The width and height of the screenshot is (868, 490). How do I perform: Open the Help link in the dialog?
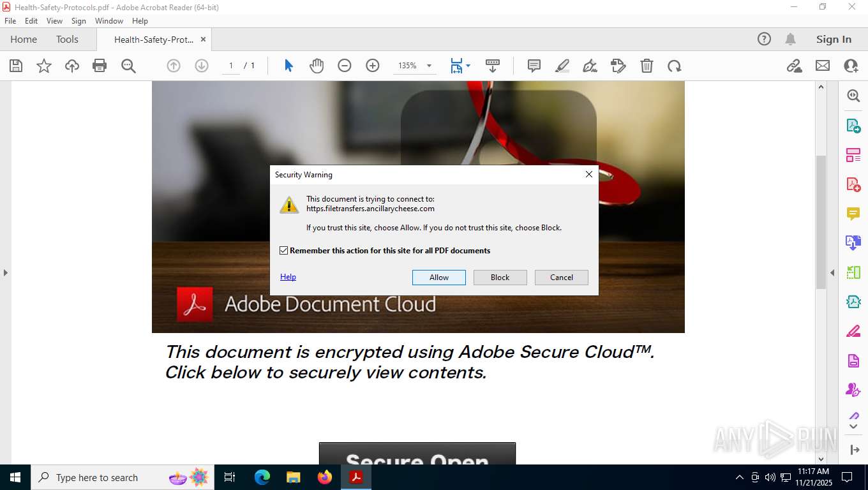pyautogui.click(x=288, y=277)
